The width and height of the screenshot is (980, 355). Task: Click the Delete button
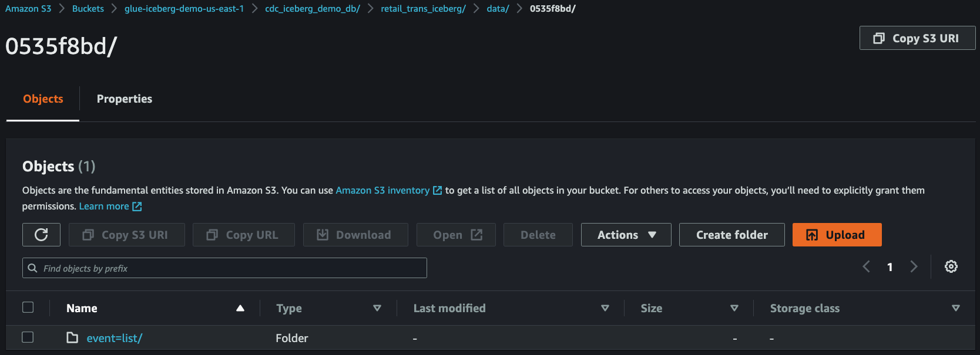coord(538,235)
